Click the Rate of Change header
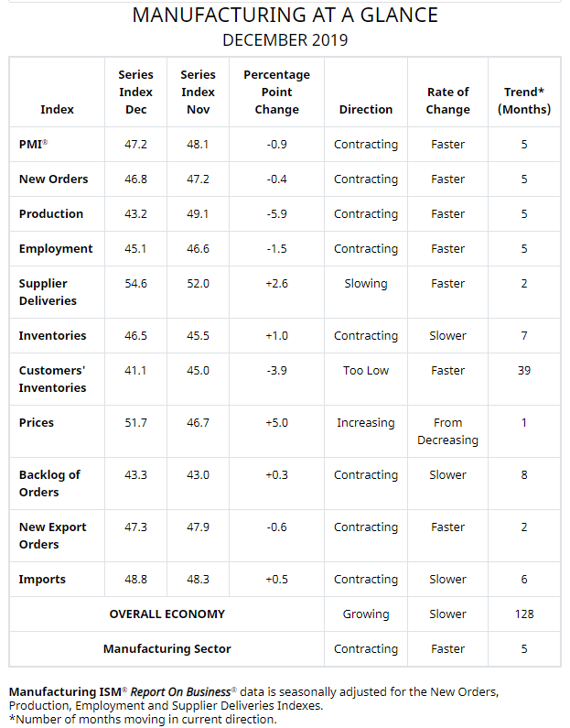570x728 pixels. [x=447, y=100]
